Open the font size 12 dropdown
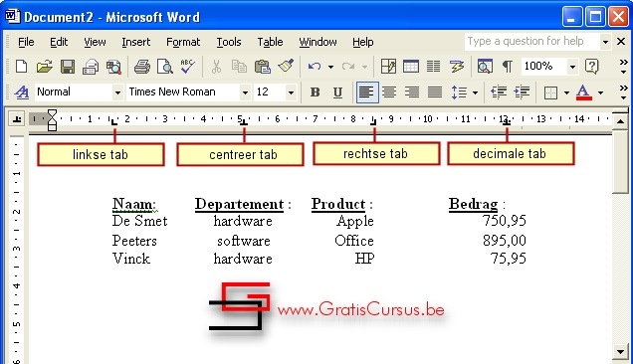633x364 pixels. [x=291, y=92]
